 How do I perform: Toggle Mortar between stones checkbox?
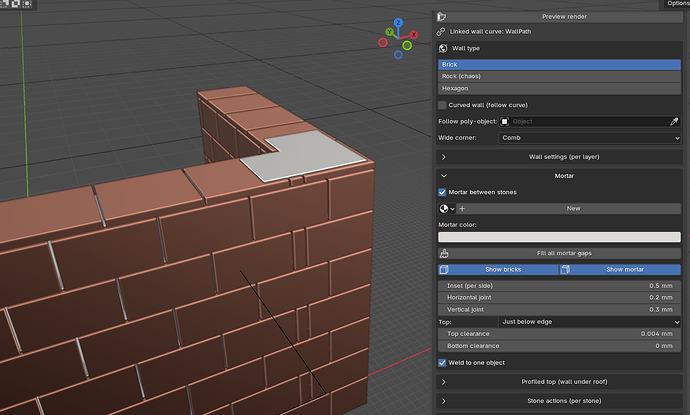coord(442,192)
